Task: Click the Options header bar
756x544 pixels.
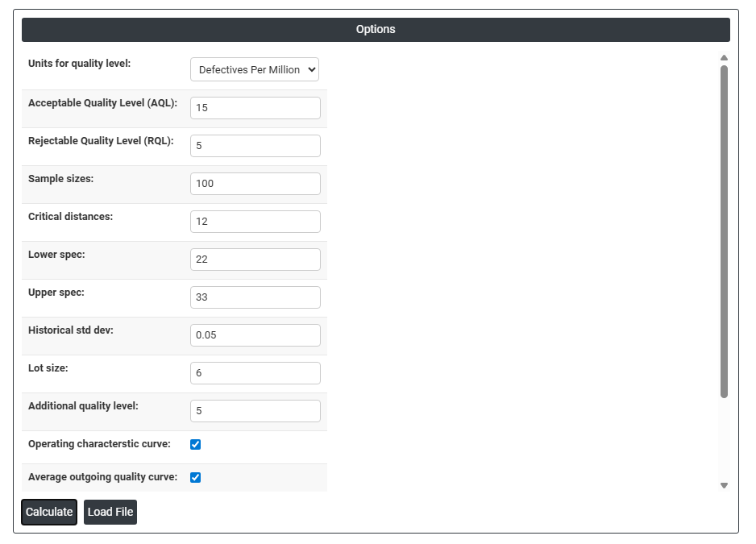Action: pos(376,30)
